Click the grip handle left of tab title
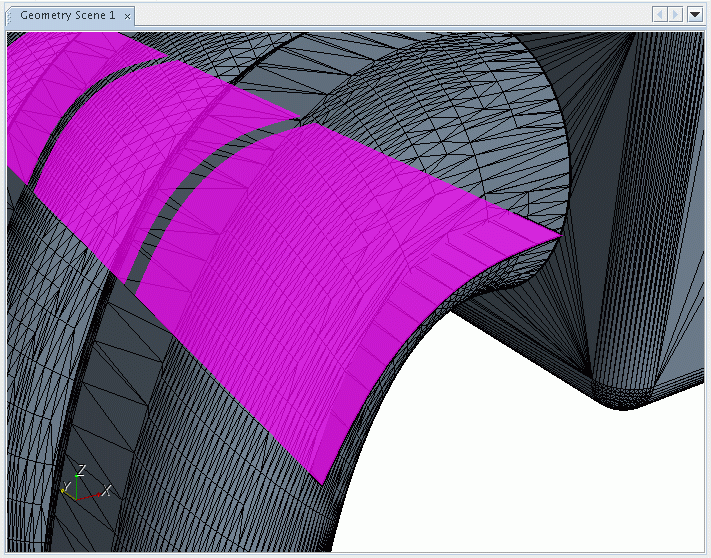Viewport: 711px width, 558px height. [10, 16]
